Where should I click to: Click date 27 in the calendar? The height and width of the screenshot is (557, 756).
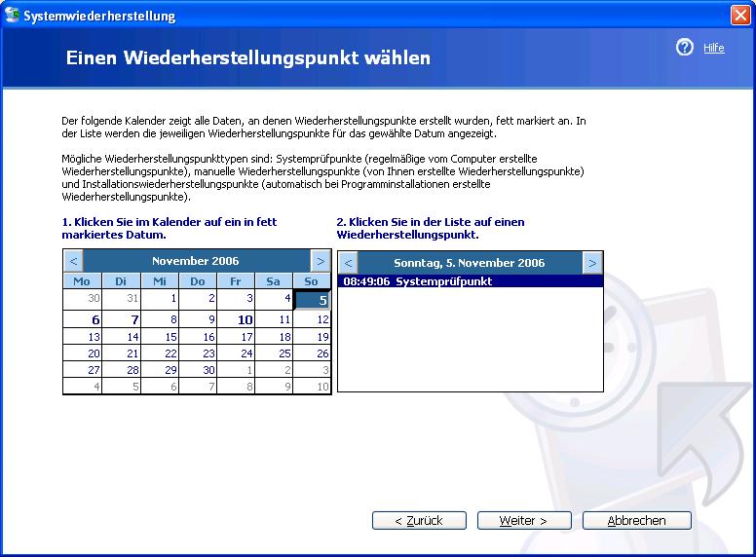click(83, 370)
